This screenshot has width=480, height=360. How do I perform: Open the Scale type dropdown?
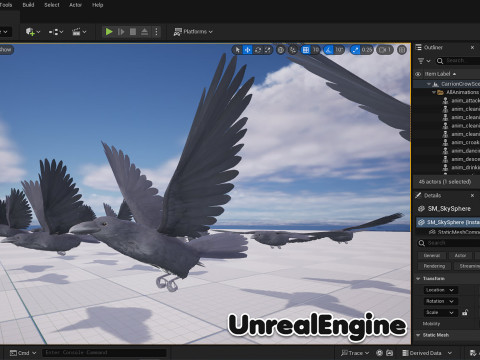pos(440,313)
